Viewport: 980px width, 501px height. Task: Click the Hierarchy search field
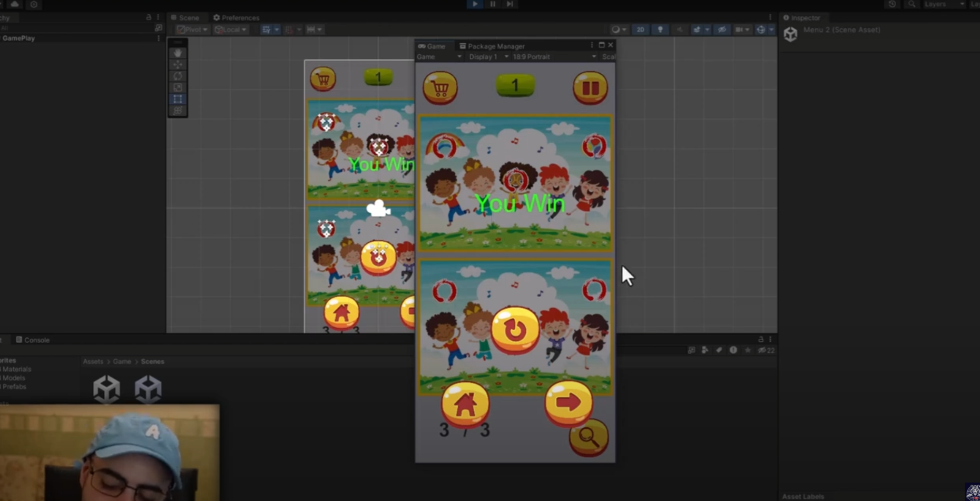[76, 28]
